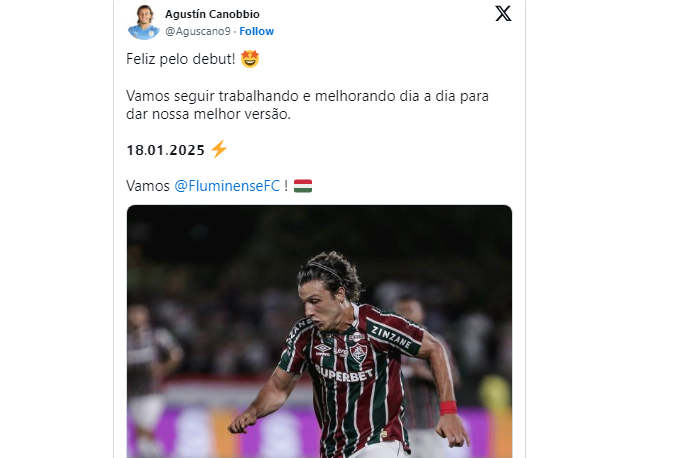Follow the @Aguscano9 account
677x458 pixels.
click(256, 31)
